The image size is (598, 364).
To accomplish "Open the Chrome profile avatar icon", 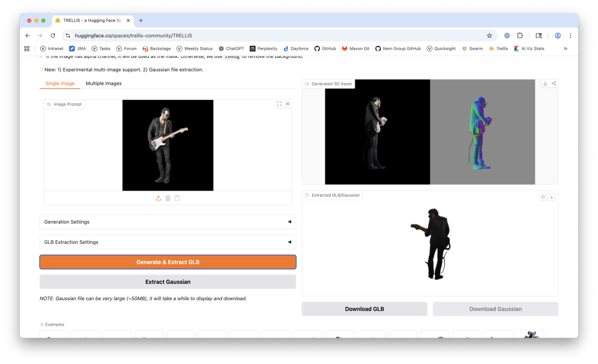I will [557, 35].
